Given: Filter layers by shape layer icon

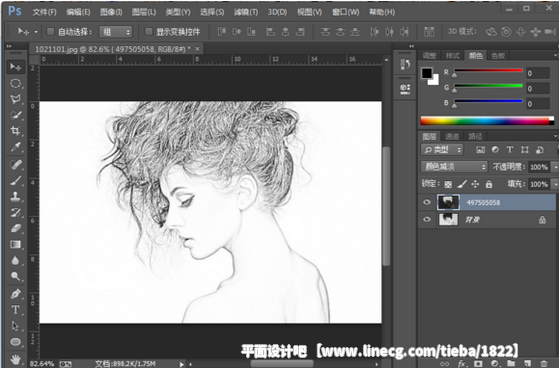Looking at the screenshot, I should (525, 150).
